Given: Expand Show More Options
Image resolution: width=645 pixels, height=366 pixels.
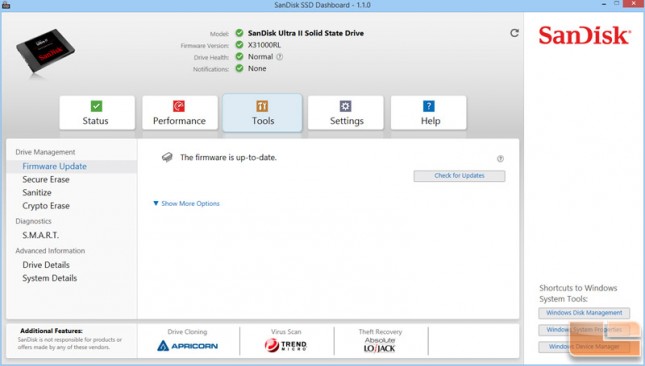Looking at the screenshot, I should click(186, 204).
